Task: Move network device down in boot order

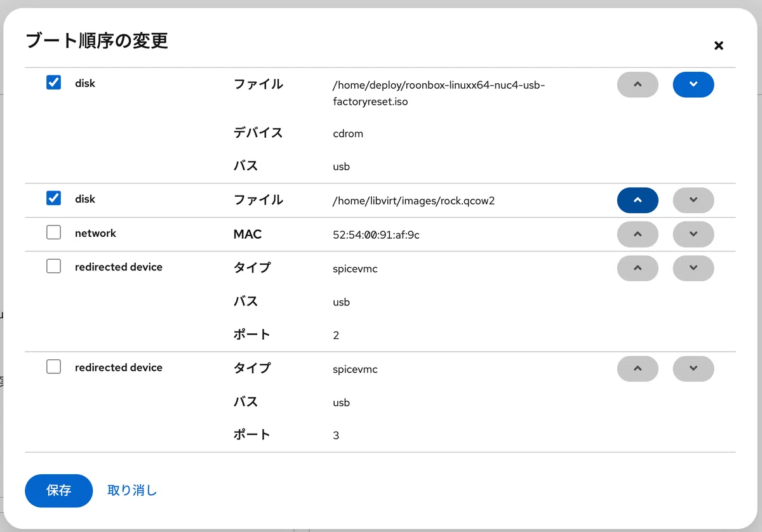Action: coord(693,234)
